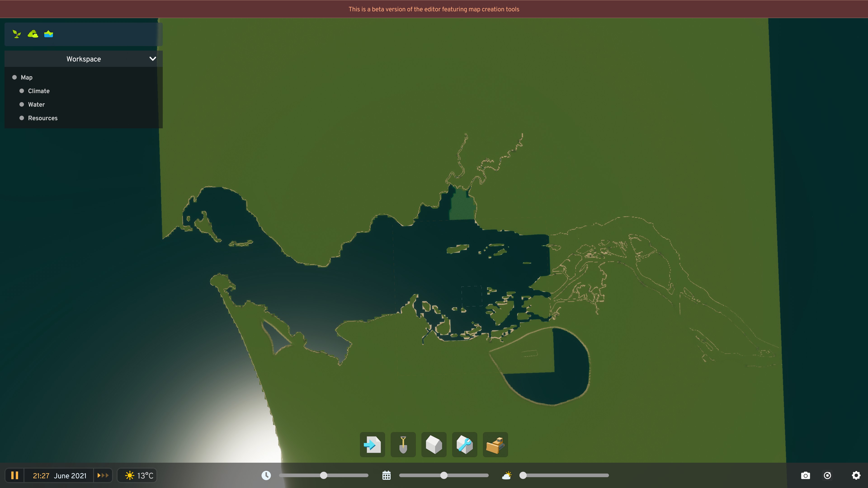Click the time-of-day slider handle
This screenshot has width=868, height=488.
coord(323,476)
